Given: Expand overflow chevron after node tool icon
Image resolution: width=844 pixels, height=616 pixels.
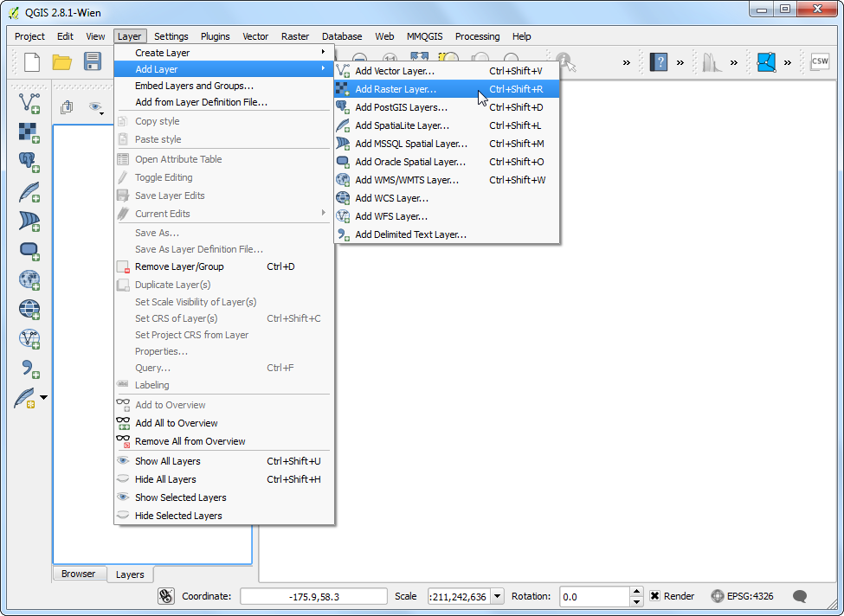Looking at the screenshot, I should coord(788,62).
